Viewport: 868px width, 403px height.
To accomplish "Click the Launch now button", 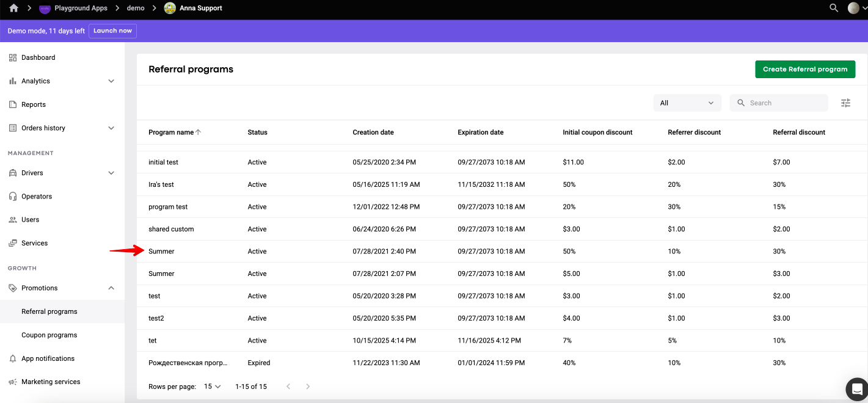I will (112, 31).
